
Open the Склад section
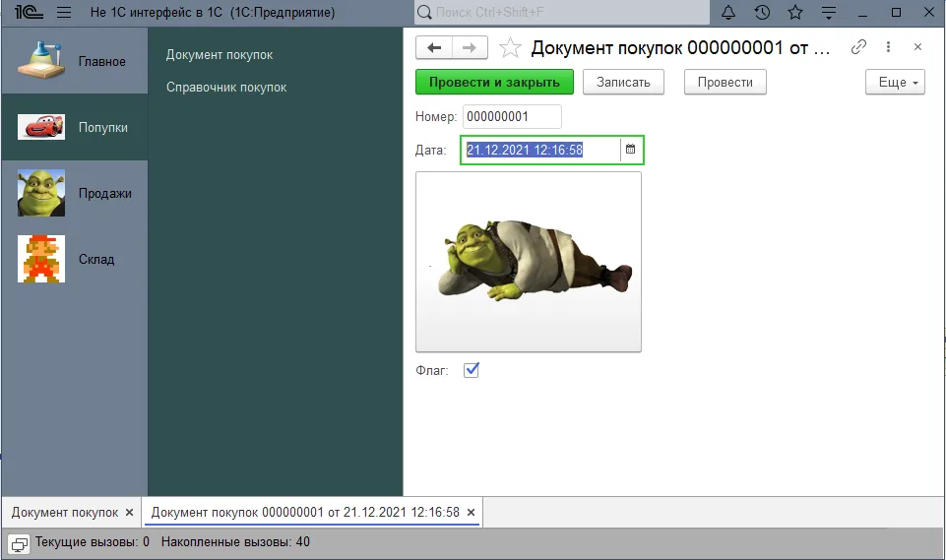(x=74, y=259)
